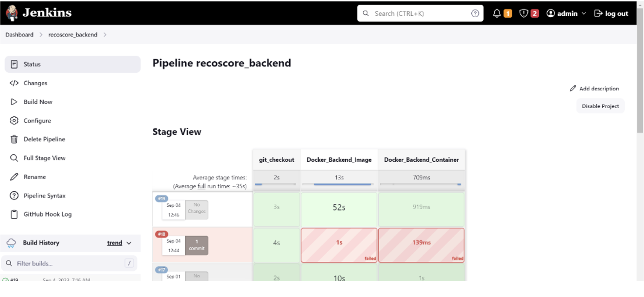The height and width of the screenshot is (297, 644).
Task: Click Docker_Backend_Container average time progress bar
Action: click(x=421, y=184)
